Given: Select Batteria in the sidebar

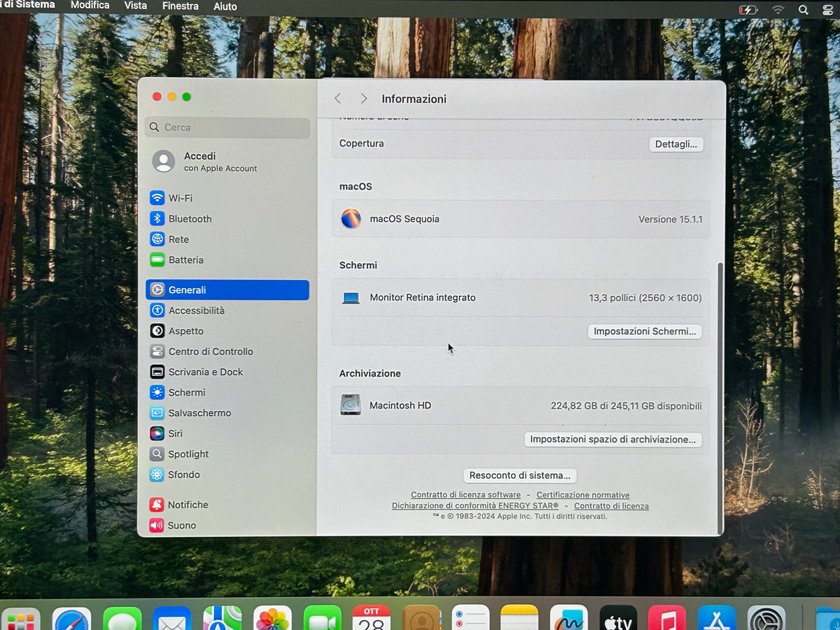Looking at the screenshot, I should click(x=227, y=260).
